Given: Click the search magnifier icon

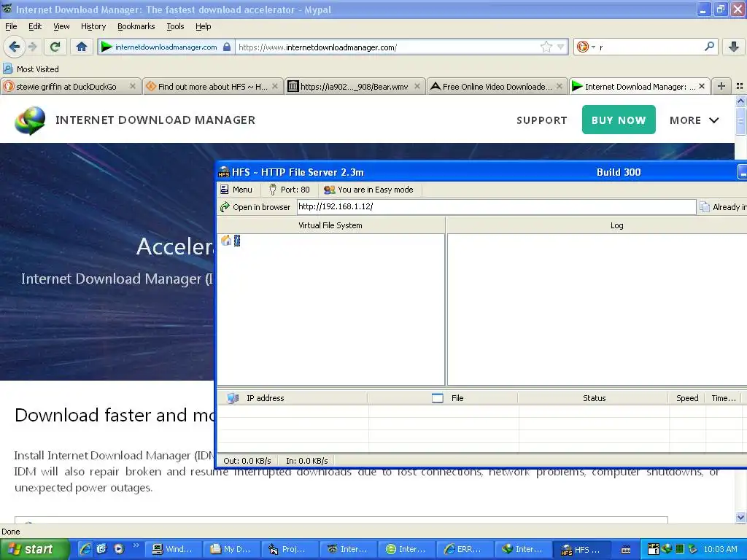Looking at the screenshot, I should click(709, 47).
